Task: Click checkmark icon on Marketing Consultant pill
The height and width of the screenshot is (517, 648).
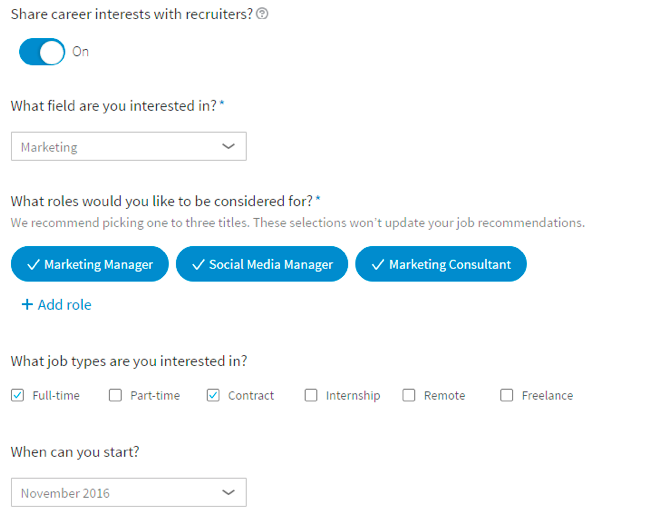Action: (378, 264)
